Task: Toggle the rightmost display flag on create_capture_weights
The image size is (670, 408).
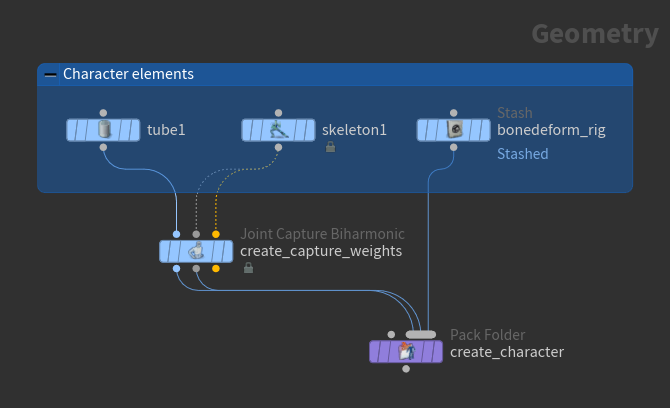Action: tap(228, 251)
